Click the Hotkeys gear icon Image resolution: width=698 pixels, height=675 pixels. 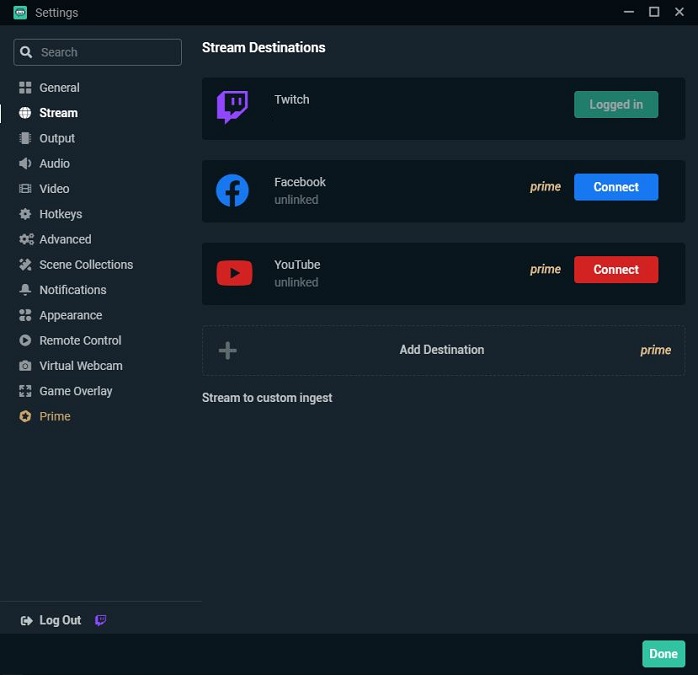pyautogui.click(x=25, y=214)
